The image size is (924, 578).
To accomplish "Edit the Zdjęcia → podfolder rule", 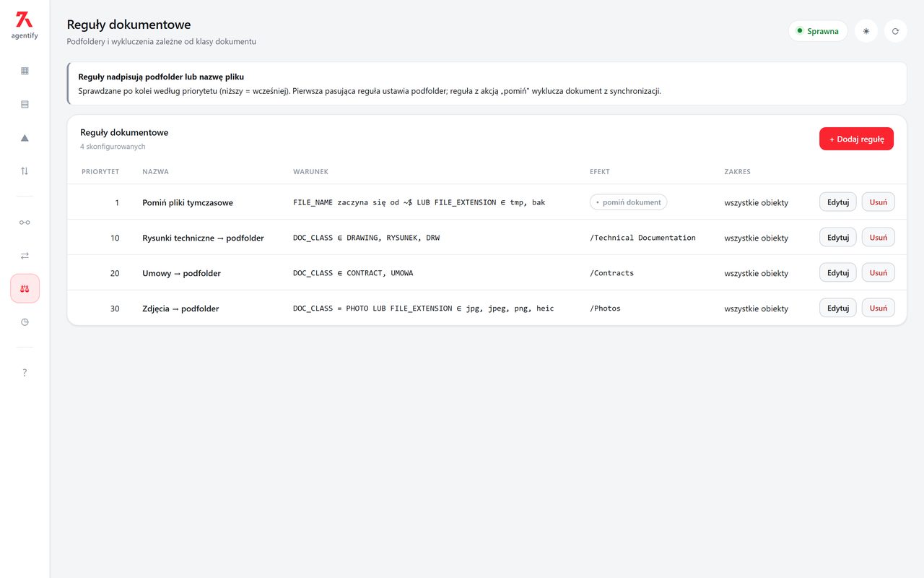I will (838, 309).
